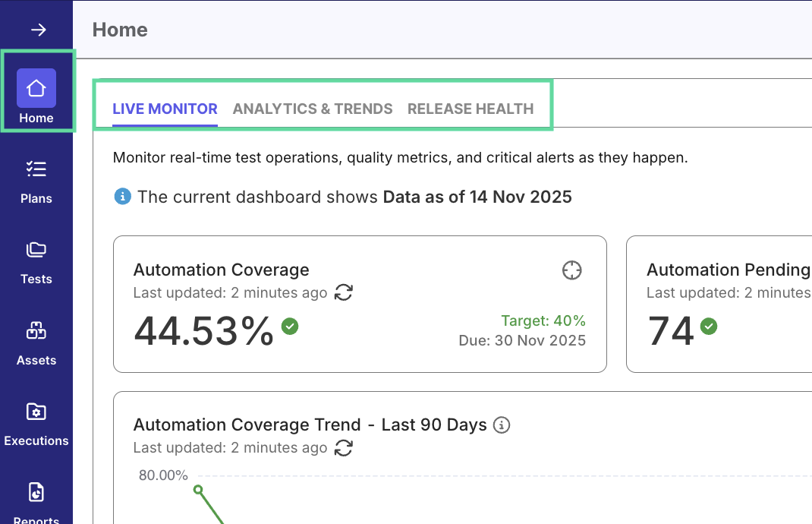Viewport: 812px width, 524px height.
Task: Click the green checkmark badge beside 44.53%
Action: tap(289, 325)
